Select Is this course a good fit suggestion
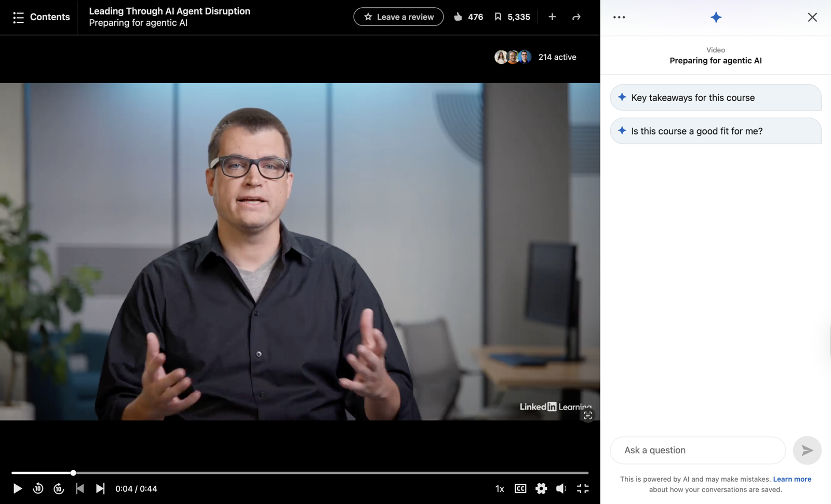Image resolution: width=831 pixels, height=504 pixels. tap(715, 131)
